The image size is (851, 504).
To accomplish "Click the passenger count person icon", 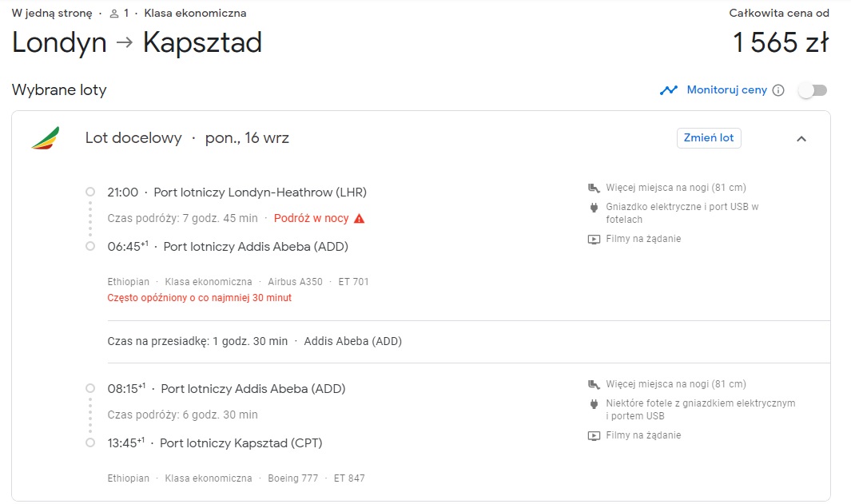I will click(x=114, y=14).
